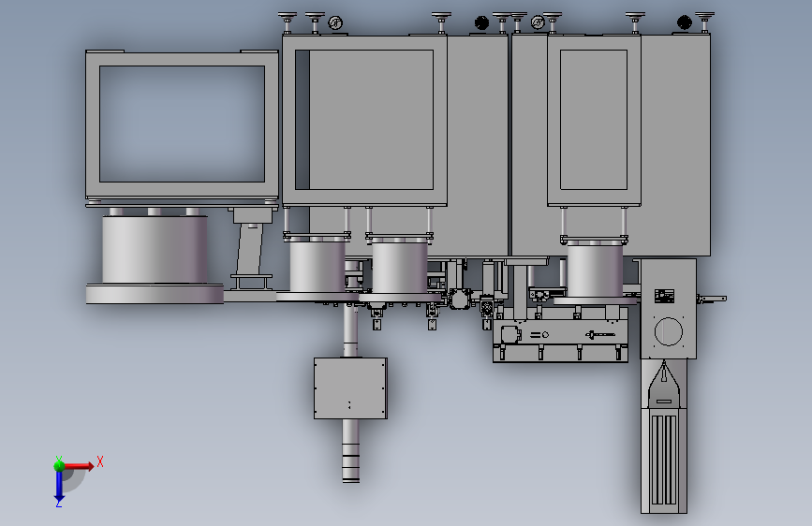Select the small handle protruding from right panel

point(712,299)
